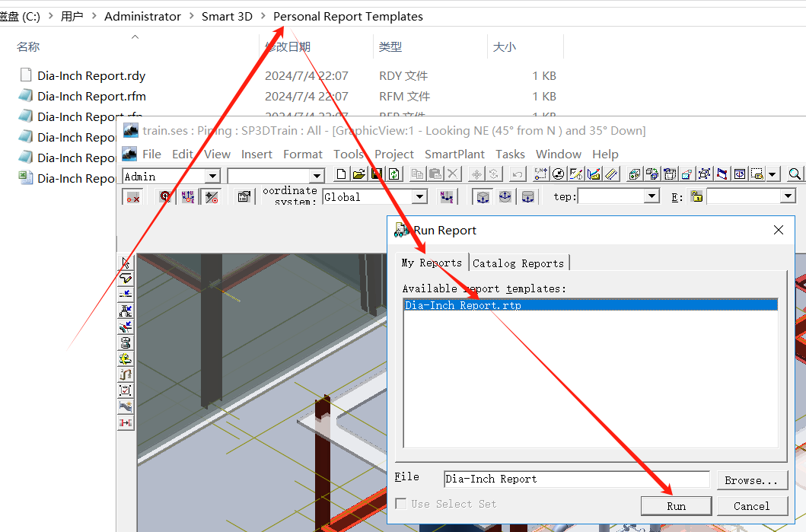806x532 pixels.
Task: Sort by 大小 column header
Action: (x=505, y=46)
